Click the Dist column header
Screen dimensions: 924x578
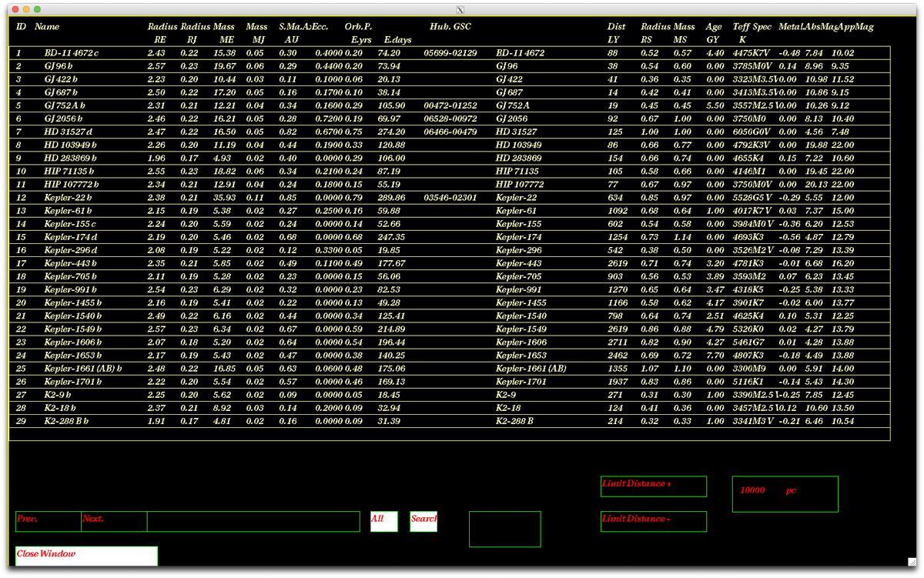(x=616, y=27)
